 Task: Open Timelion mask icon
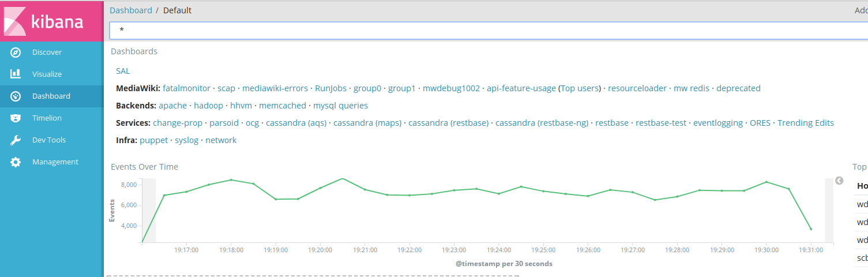coord(16,118)
